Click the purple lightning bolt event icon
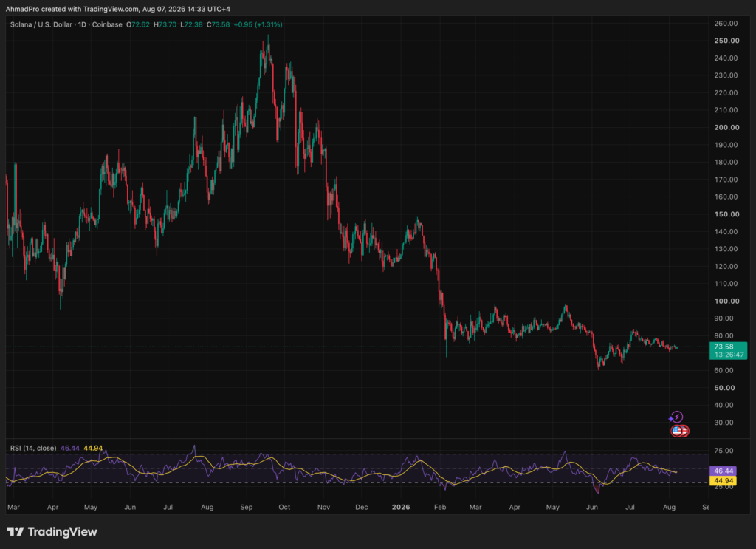 point(676,417)
